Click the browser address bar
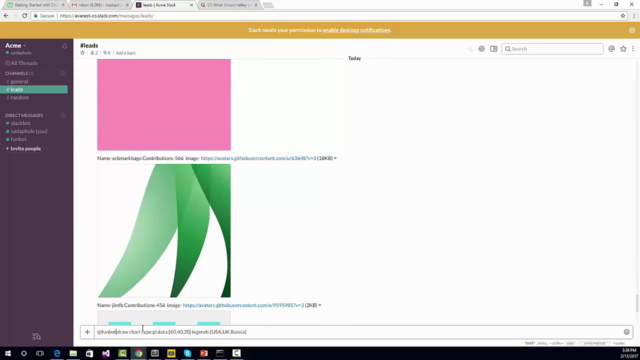This screenshot has width=640, height=360. [x=327, y=16]
